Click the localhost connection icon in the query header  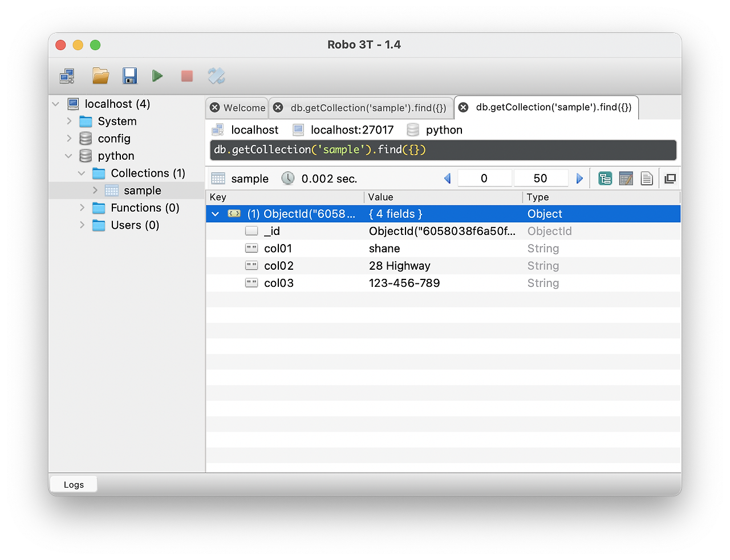point(218,130)
